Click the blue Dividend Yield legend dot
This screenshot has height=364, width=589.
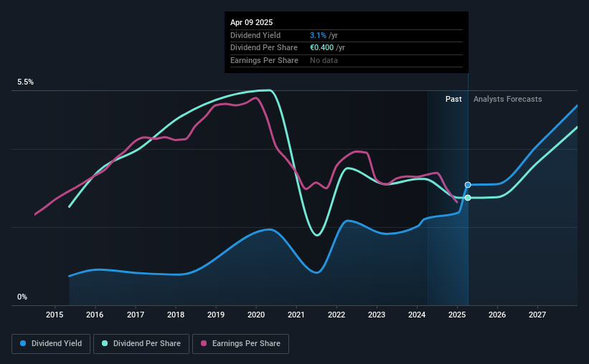pyautogui.click(x=23, y=343)
